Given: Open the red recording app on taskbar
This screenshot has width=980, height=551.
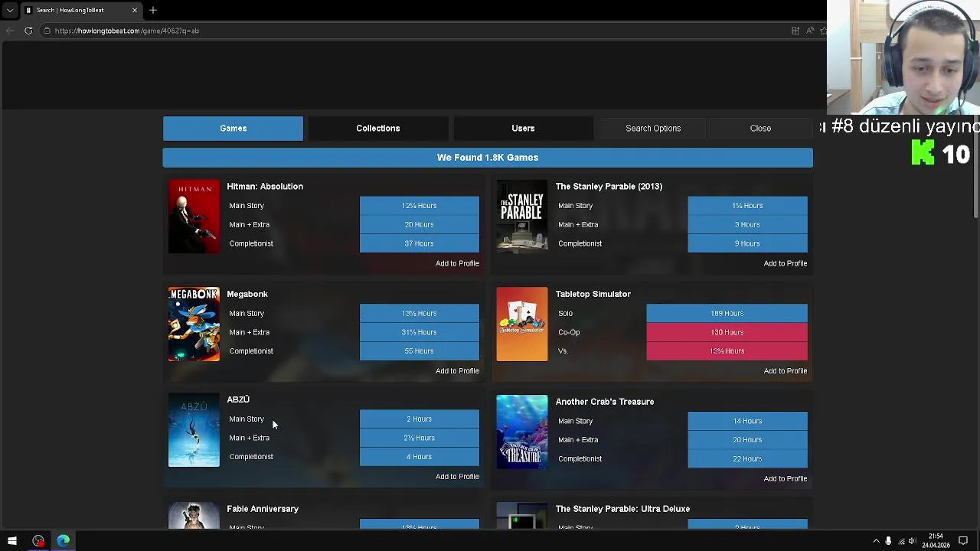Looking at the screenshot, I should coord(38,541).
